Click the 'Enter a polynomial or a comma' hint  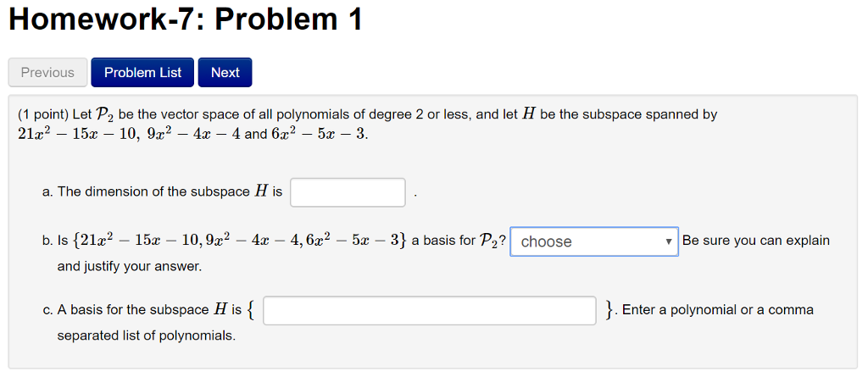point(717,310)
